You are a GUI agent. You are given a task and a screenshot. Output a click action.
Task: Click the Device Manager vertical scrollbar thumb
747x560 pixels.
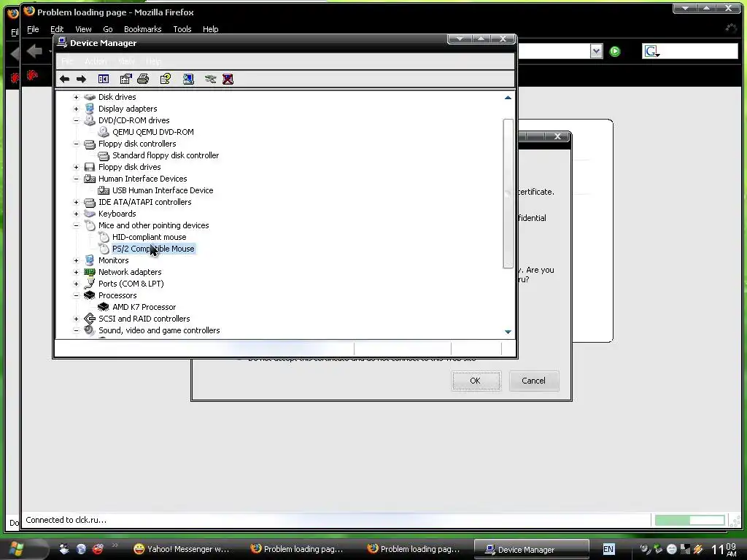click(508, 193)
